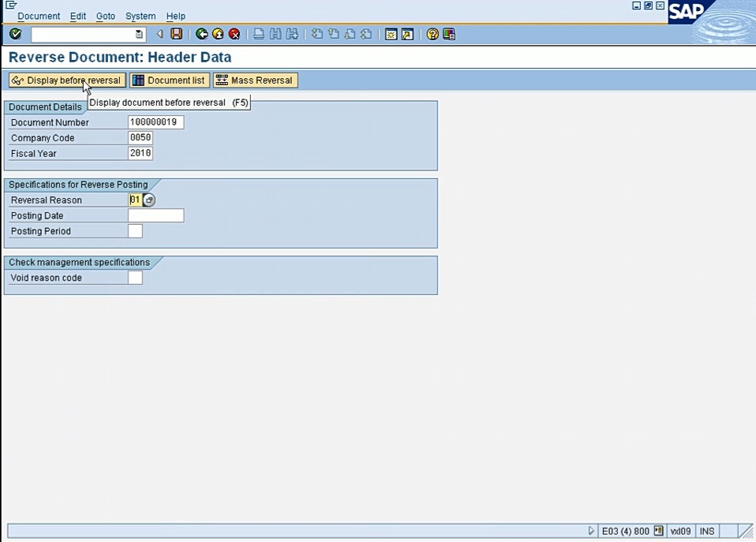Viewport: 756px width, 542px height.
Task: Click the green Back arrow icon
Action: tap(202, 34)
